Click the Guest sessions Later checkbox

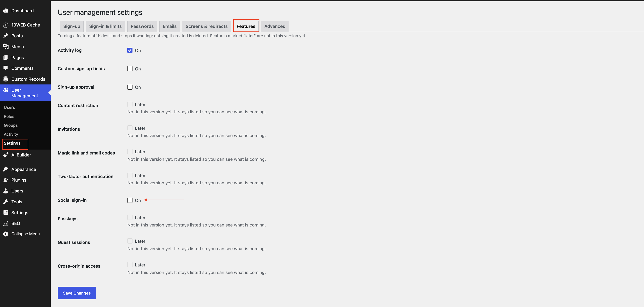pos(130,241)
